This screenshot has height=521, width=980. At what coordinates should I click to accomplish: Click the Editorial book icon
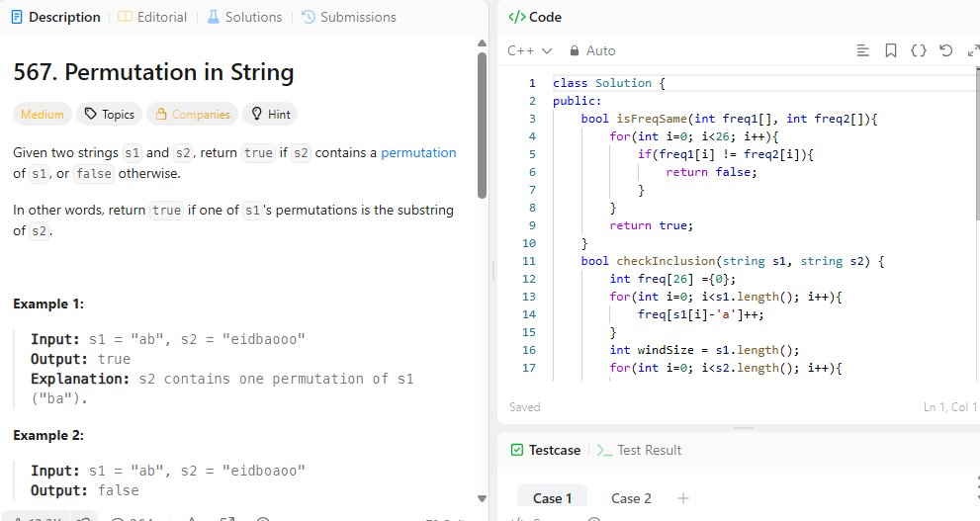[125, 17]
